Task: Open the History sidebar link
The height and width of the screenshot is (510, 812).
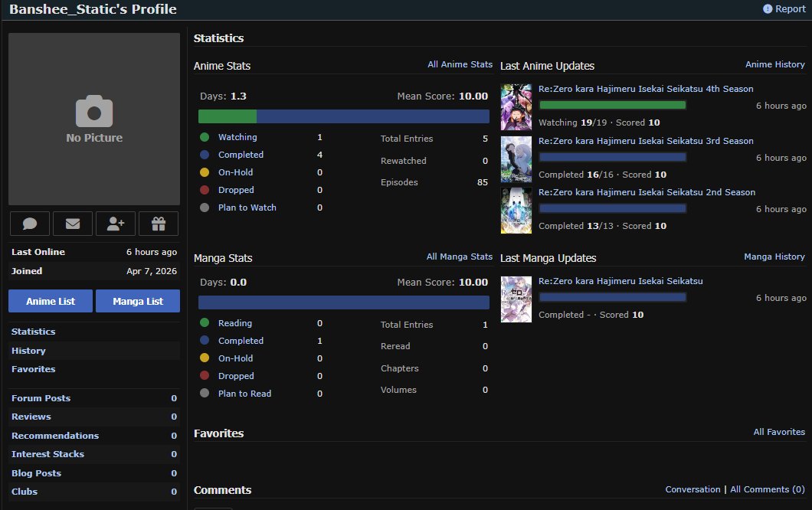Action: click(x=28, y=351)
